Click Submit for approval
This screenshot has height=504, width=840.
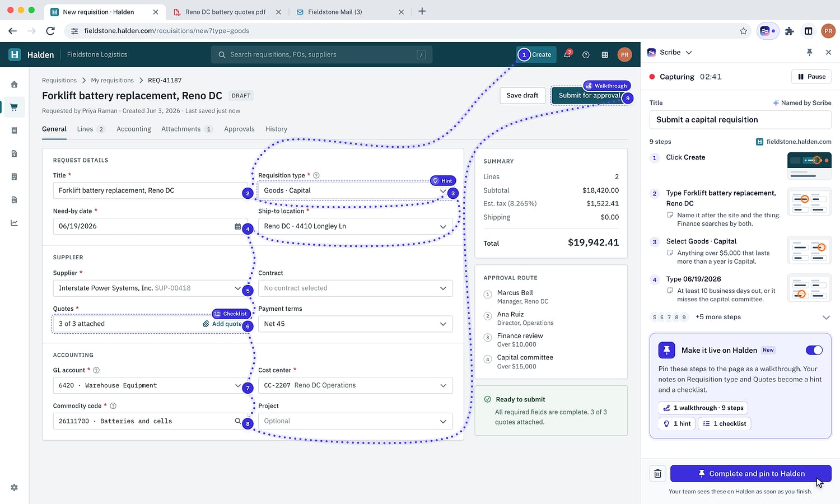(x=589, y=95)
